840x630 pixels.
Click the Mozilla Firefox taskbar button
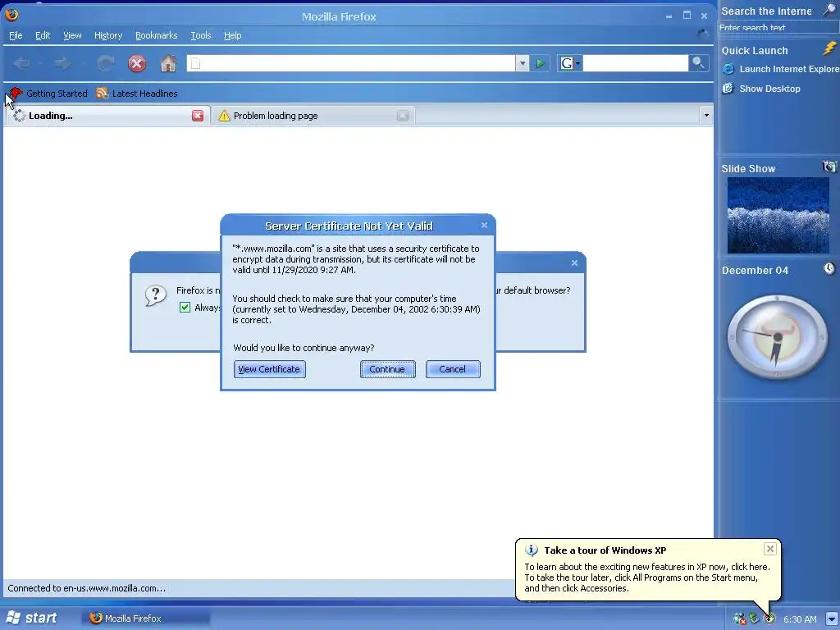tap(146, 619)
